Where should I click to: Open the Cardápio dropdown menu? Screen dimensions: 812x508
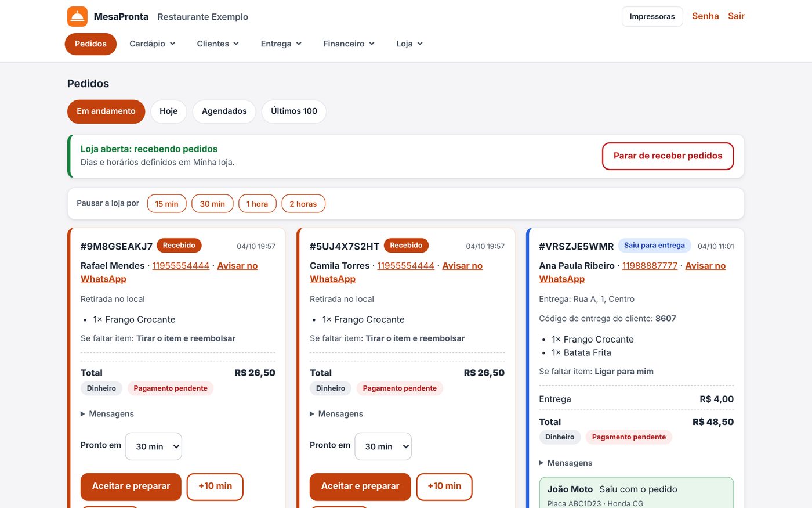(x=153, y=44)
